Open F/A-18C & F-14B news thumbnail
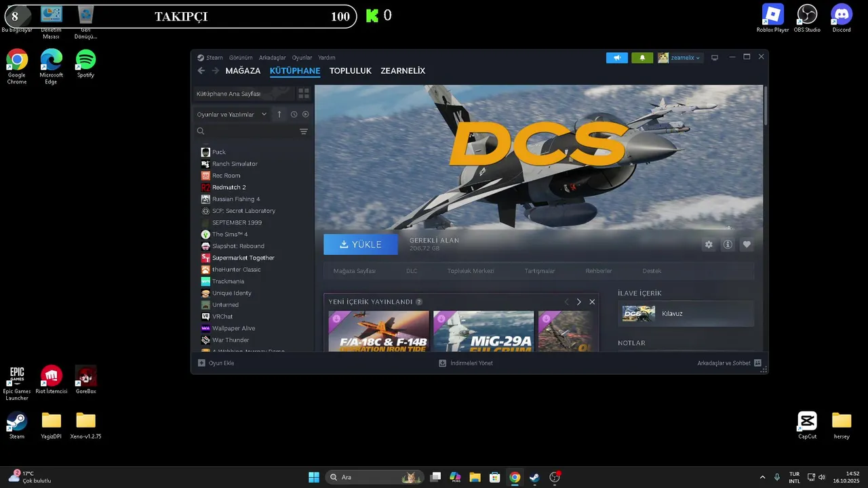The width and height of the screenshot is (868, 488). pos(378,331)
